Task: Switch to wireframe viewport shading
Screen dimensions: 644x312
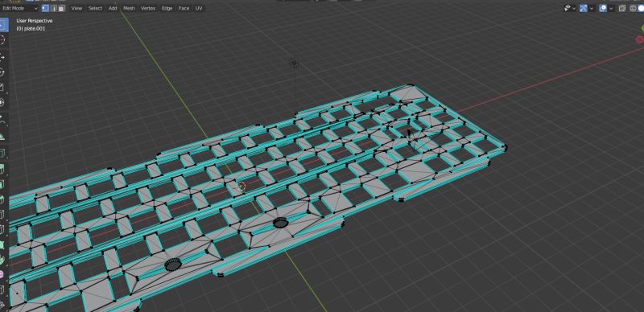Action: (x=633, y=8)
